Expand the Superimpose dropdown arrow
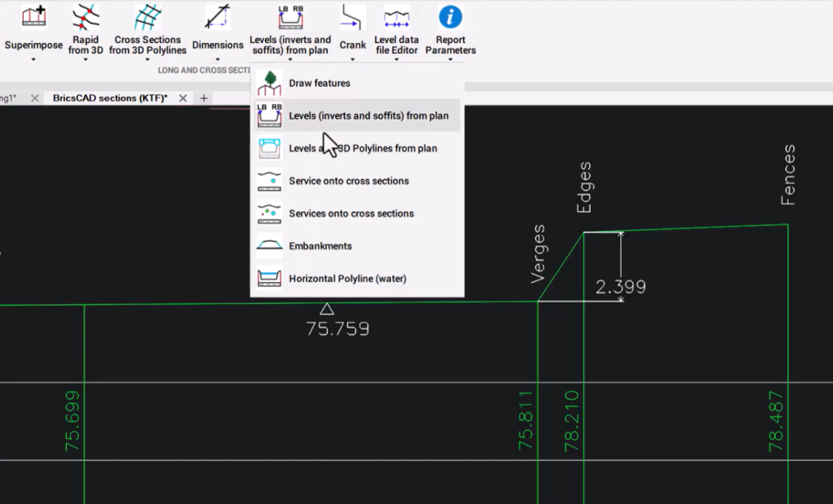 point(33,57)
